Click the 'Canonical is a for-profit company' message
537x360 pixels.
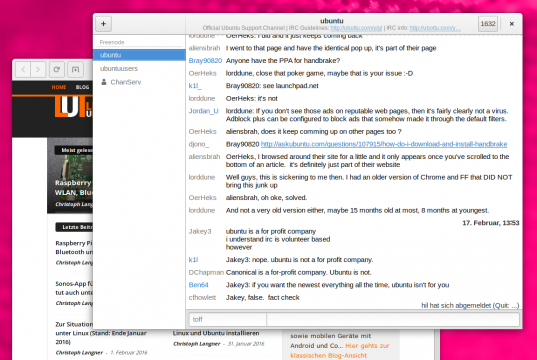tap(298, 272)
